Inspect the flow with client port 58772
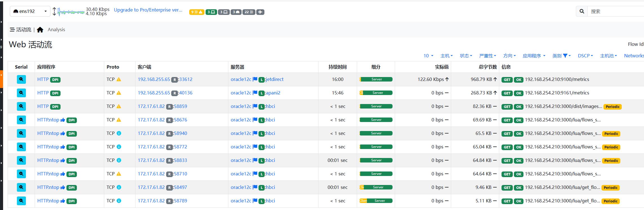 coord(21,147)
